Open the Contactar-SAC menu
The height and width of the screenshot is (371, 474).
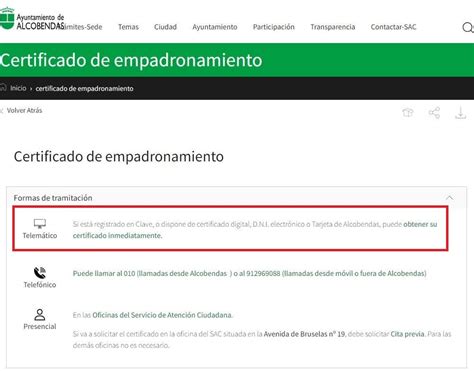[393, 27]
